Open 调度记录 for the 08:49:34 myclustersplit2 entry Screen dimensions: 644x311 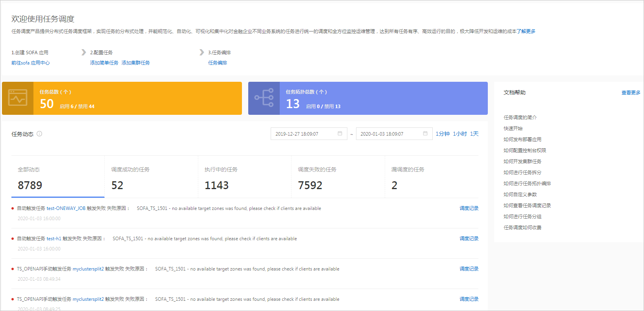[469, 269]
